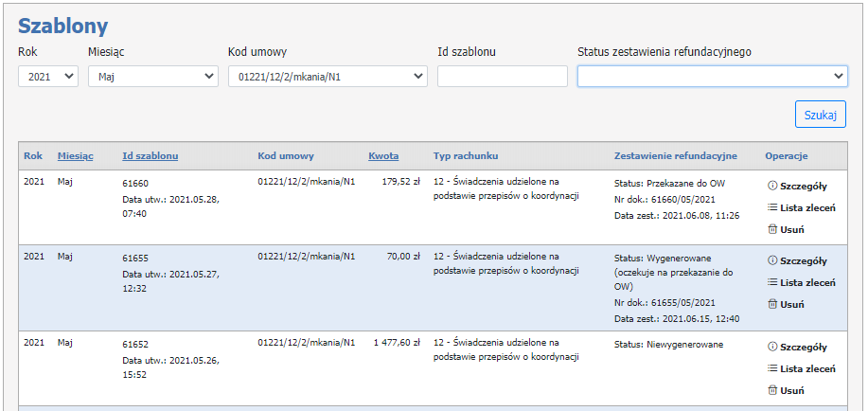Click trash icon to remove template 61655
Image resolution: width=868 pixels, height=411 pixels.
pyautogui.click(x=772, y=304)
